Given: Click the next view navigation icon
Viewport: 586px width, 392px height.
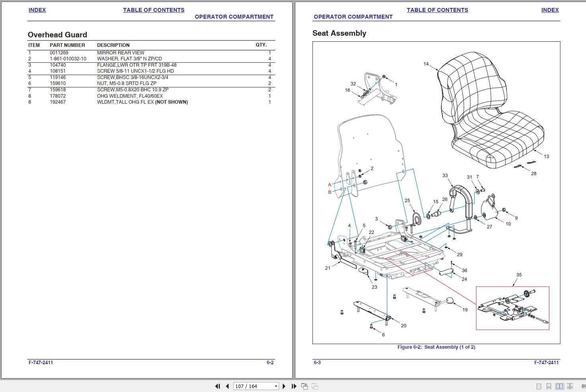Looking at the screenshot, I should pyautogui.click(x=314, y=386).
